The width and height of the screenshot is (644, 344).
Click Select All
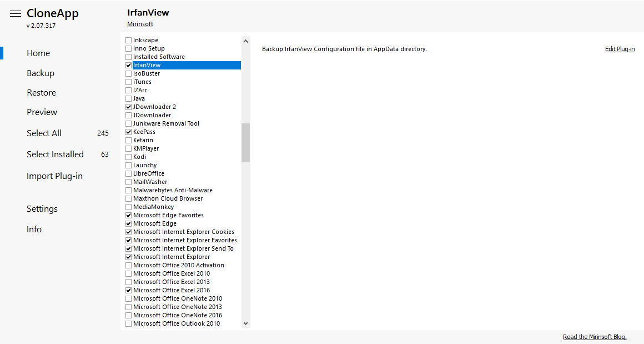click(44, 133)
